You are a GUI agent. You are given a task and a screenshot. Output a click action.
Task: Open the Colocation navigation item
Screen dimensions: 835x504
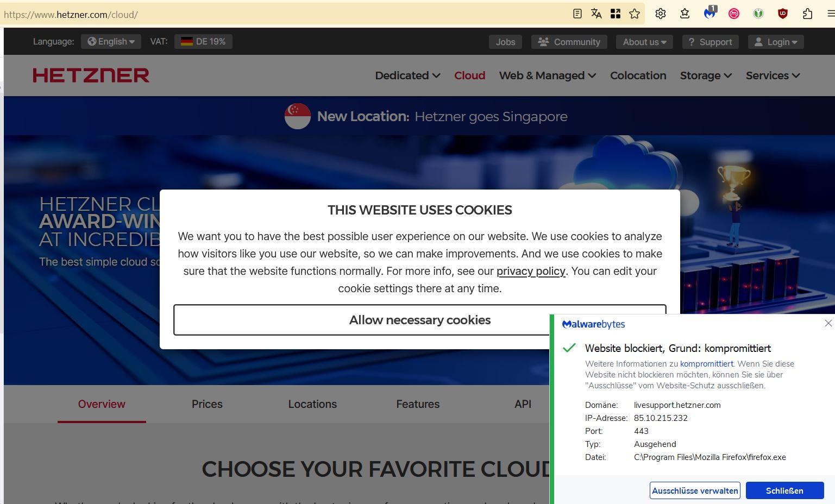pyautogui.click(x=638, y=75)
